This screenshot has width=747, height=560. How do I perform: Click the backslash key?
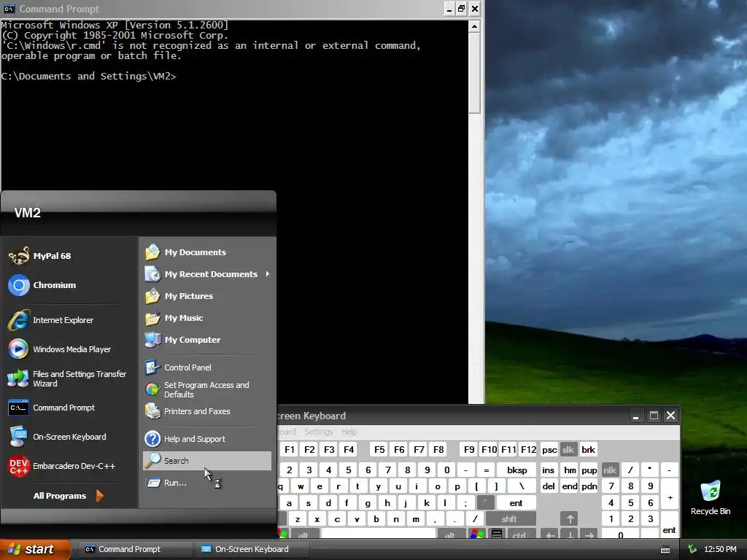(522, 486)
